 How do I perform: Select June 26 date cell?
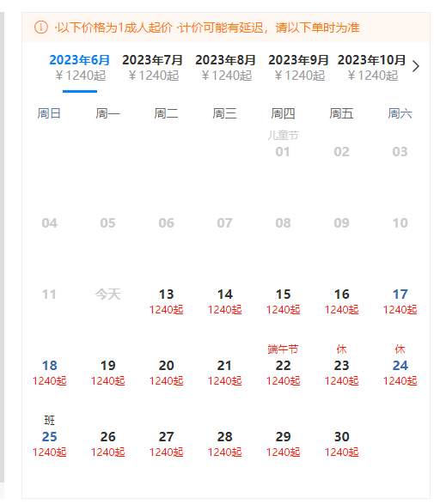(x=107, y=444)
